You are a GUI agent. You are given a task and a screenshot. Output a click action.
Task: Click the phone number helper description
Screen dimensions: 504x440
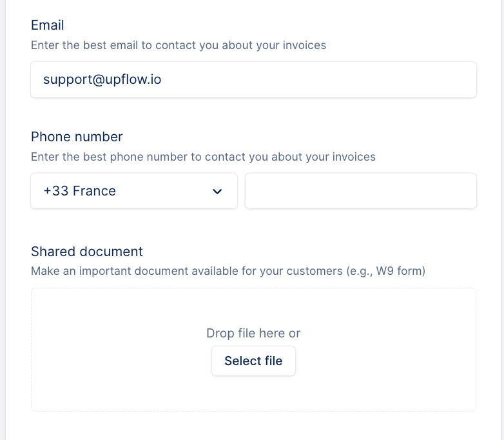coord(203,157)
